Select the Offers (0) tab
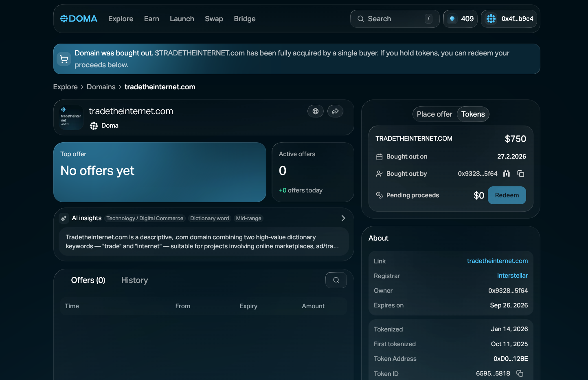This screenshot has height=380, width=588. click(88, 280)
